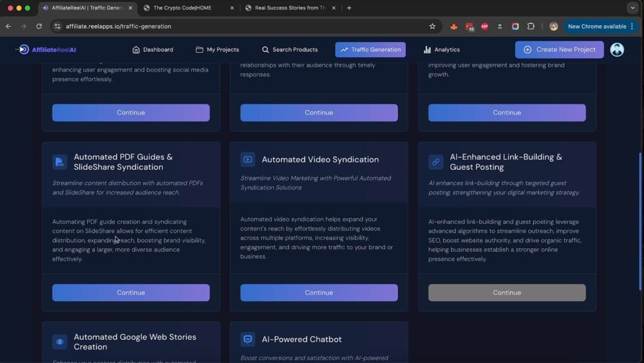Select the AffiliateReelAI Traffic Generation tab
The width and height of the screenshot is (644, 363).
coord(87,8)
